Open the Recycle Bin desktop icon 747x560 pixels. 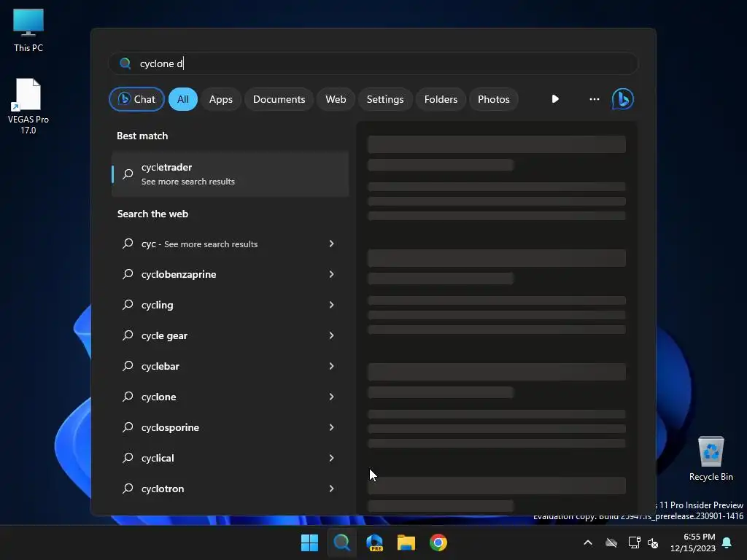(x=711, y=459)
